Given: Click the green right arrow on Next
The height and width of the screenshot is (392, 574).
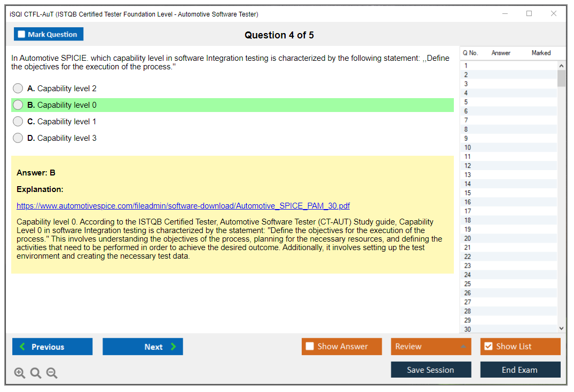Looking at the screenshot, I should [x=173, y=347].
